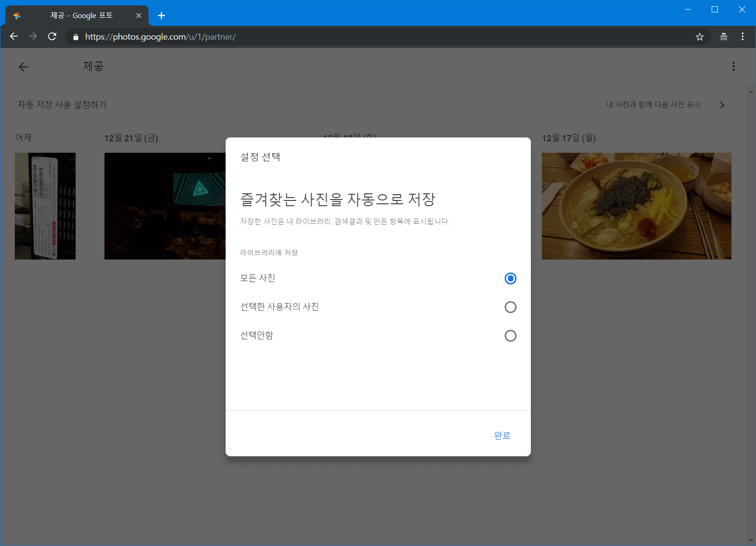Select the 모든 사진 radio button
Screen dimensions: 756x546
click(x=510, y=278)
